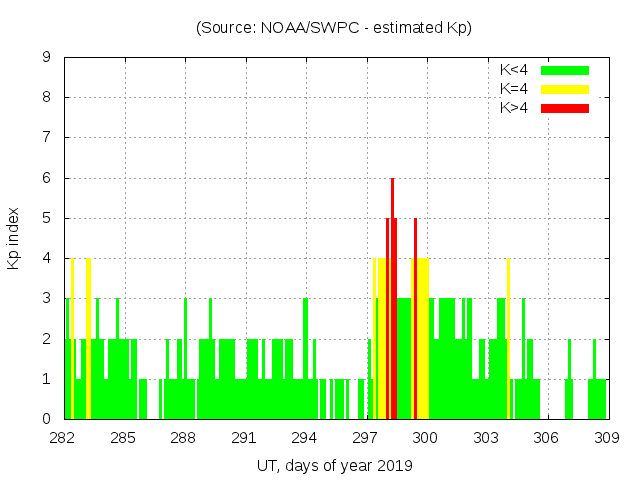Select the K<4 legend label text
This screenshot has width=640, height=480.
click(x=516, y=70)
